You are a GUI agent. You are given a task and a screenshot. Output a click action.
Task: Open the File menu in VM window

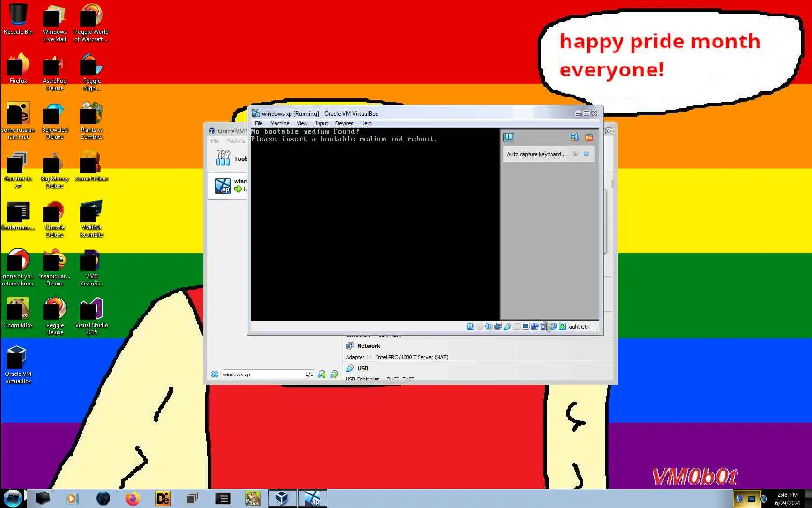click(x=259, y=123)
